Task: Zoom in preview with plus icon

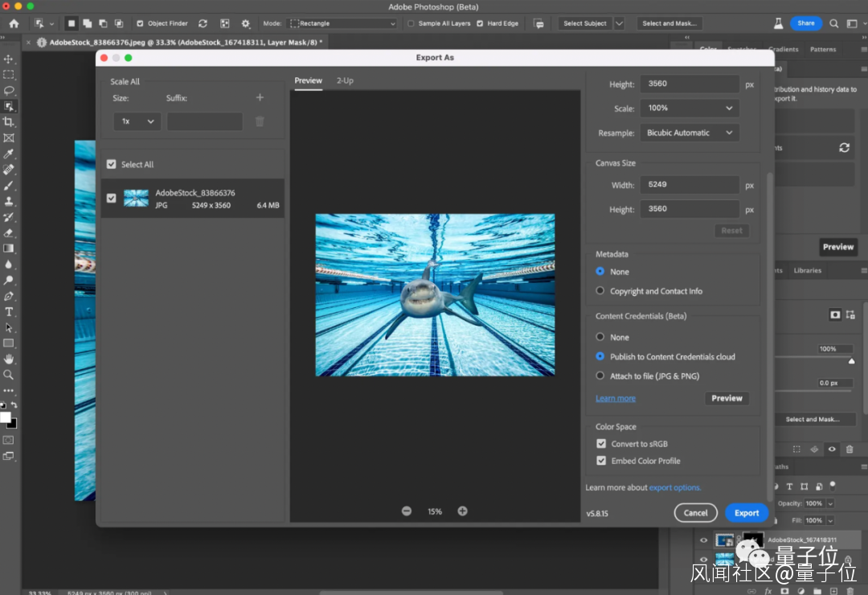Action: tap(463, 511)
